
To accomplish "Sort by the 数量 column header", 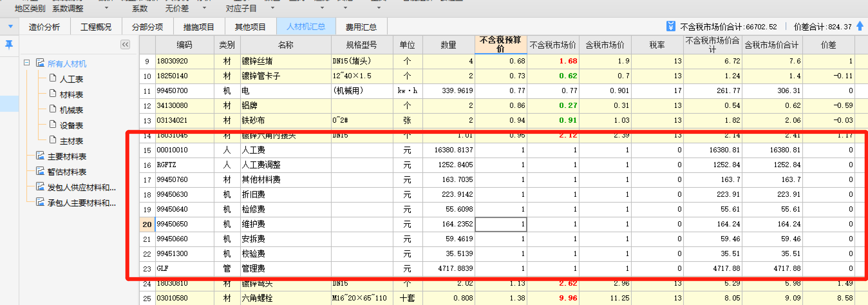I will [x=448, y=45].
